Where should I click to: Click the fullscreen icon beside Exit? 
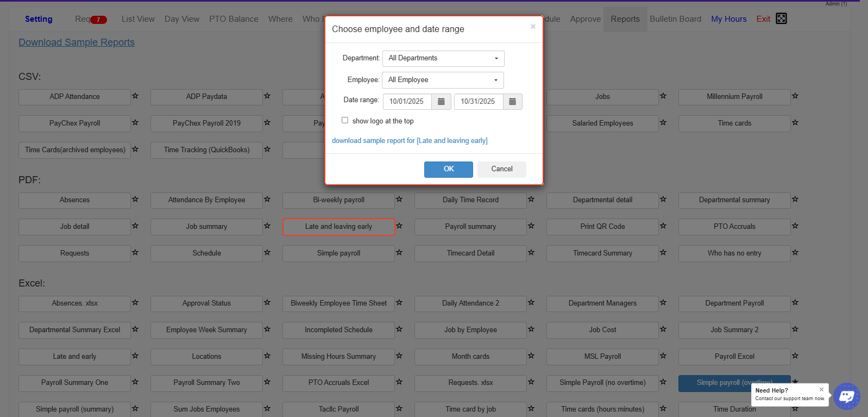781,18
